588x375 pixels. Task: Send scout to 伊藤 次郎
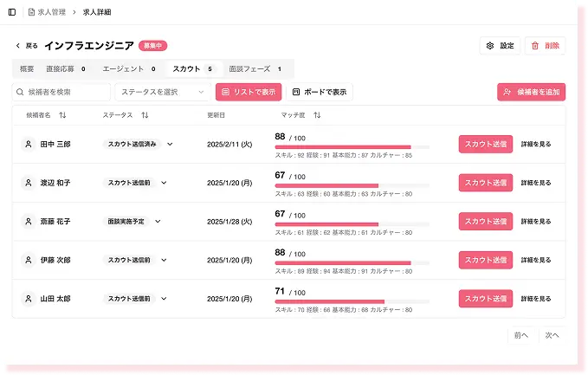(x=485, y=260)
